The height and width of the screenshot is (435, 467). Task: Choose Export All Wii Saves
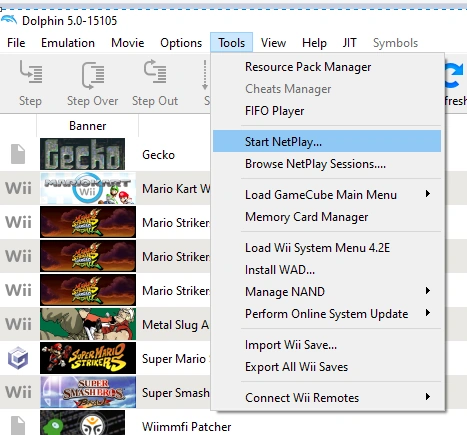click(327, 367)
